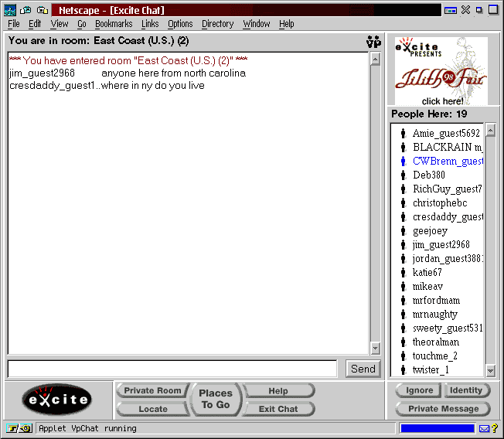Open the Window menu
The image size is (504, 439).
(x=257, y=24)
